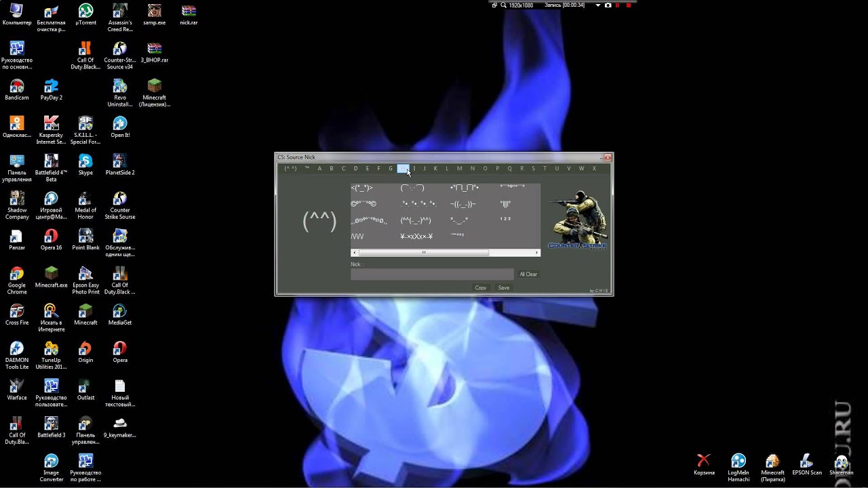
Task: Select the 9_keymaker desktop icon
Action: [x=120, y=428]
